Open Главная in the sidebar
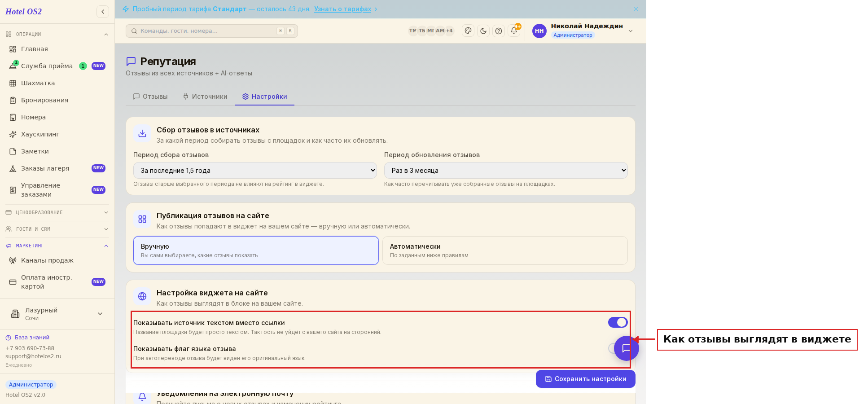 pyautogui.click(x=57, y=49)
